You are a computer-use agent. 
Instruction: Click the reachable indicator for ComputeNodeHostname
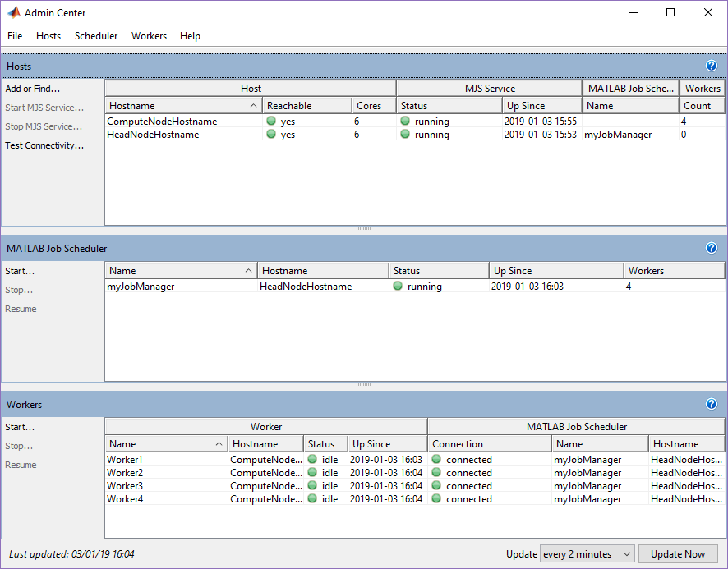click(x=270, y=121)
